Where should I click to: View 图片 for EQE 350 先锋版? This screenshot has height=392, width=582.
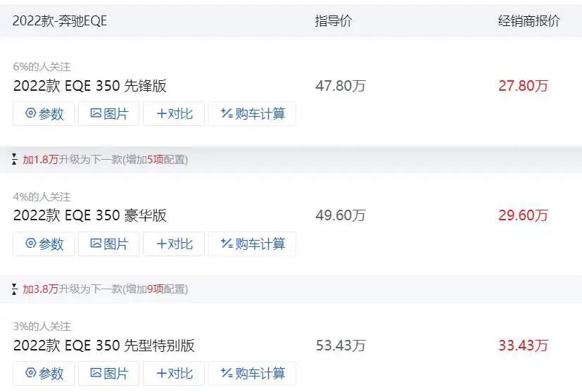pyautogui.click(x=109, y=113)
